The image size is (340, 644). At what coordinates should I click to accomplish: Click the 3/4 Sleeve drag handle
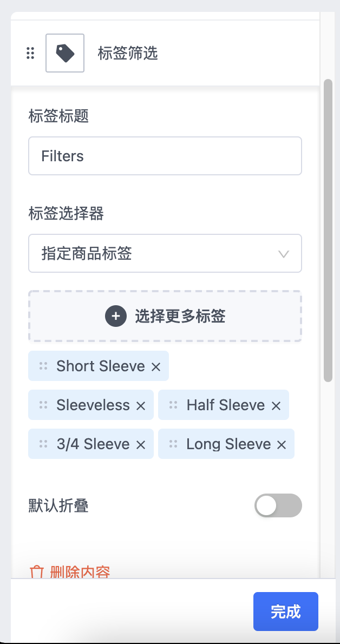pyautogui.click(x=43, y=444)
